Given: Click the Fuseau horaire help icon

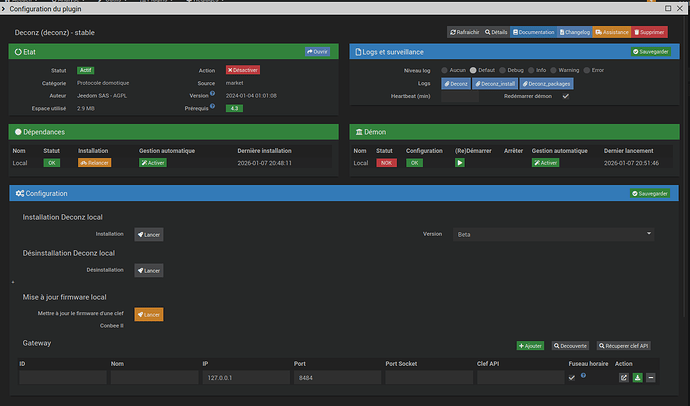Looking at the screenshot, I should (583, 376).
